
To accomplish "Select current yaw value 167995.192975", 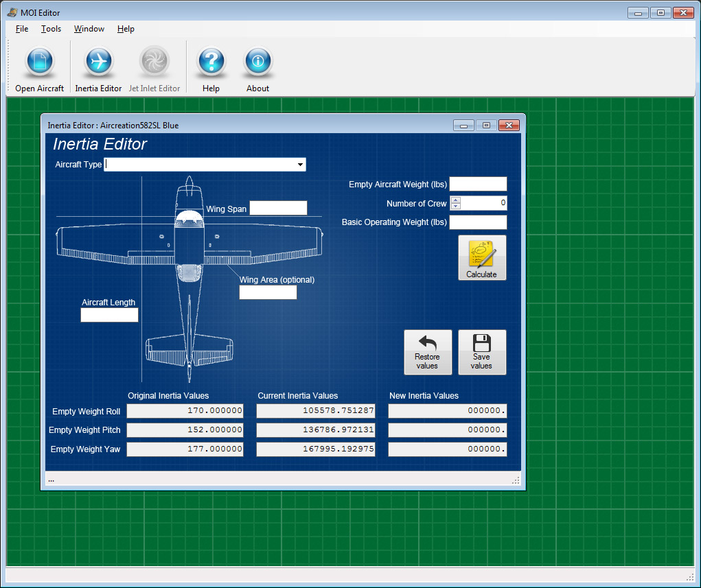I will point(316,449).
